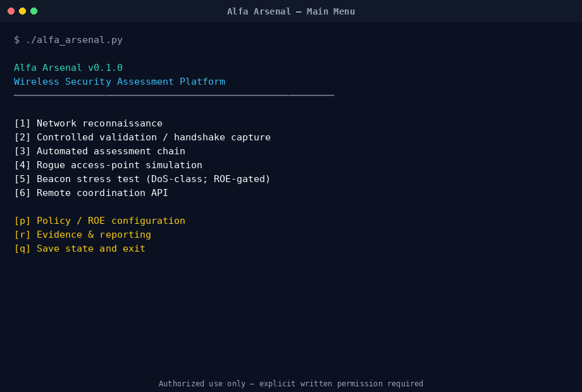Screen dimensions: 582x392
Task: Select Save state and exit
Action: pyautogui.click(x=80, y=248)
